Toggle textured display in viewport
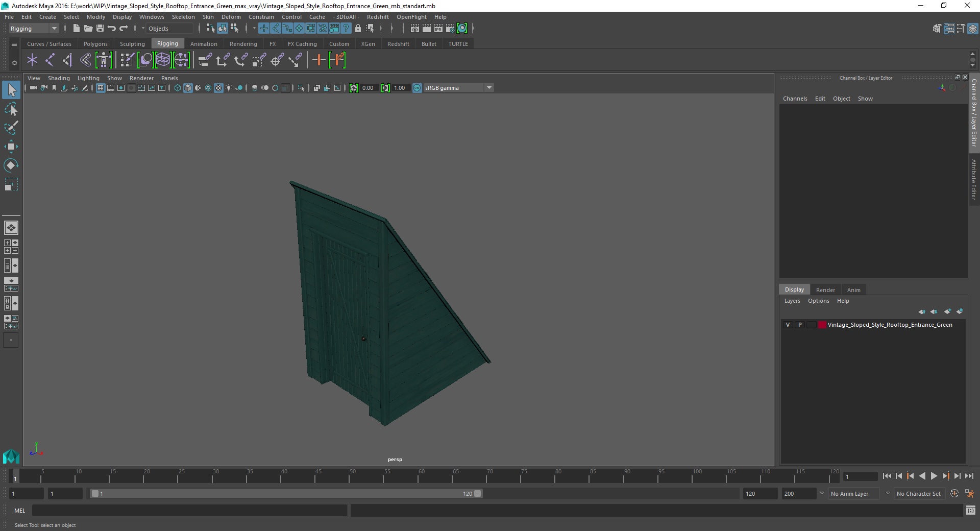Image resolution: width=980 pixels, height=531 pixels. pos(218,88)
